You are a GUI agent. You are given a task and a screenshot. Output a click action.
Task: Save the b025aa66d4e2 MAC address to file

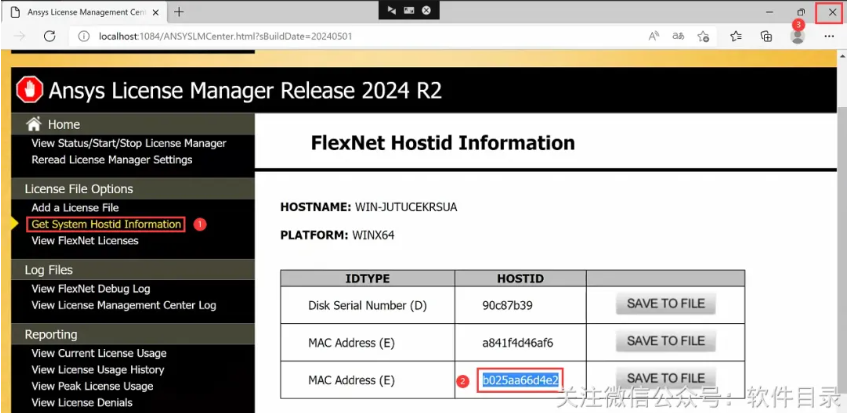(x=665, y=379)
